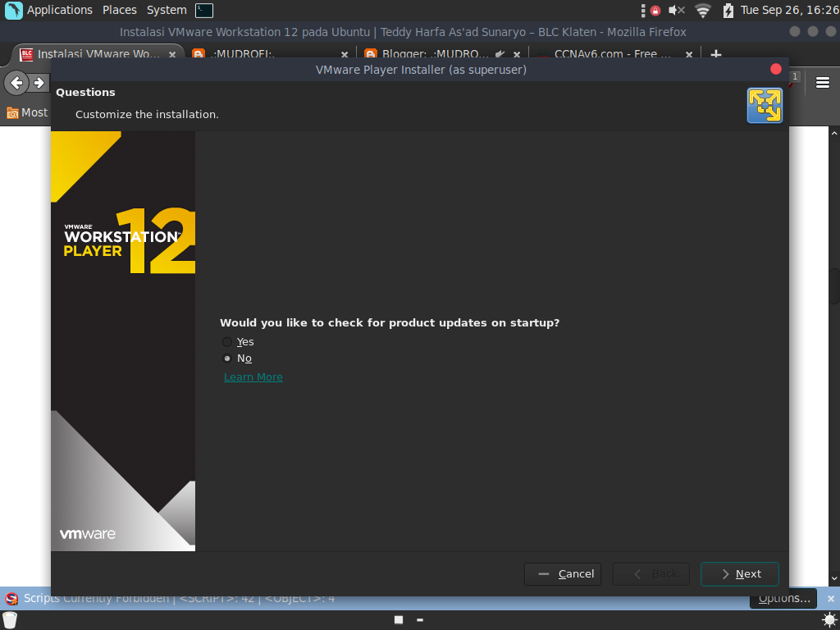Open the Learn More link
Image resolution: width=840 pixels, height=630 pixels.
253,377
